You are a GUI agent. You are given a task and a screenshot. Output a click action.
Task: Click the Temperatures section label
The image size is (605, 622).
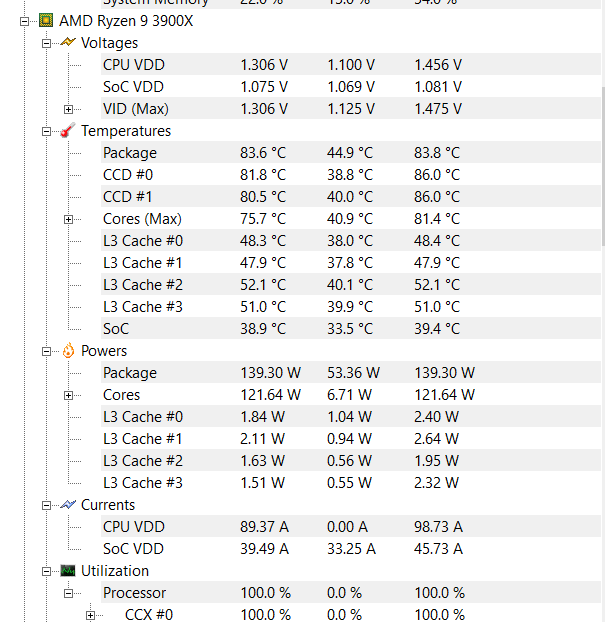click(x=126, y=131)
